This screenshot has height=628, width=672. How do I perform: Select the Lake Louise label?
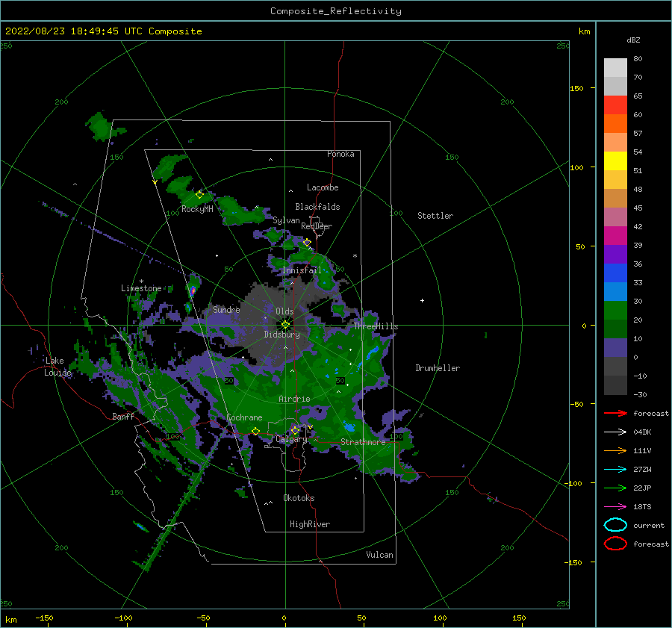[x=57, y=367]
